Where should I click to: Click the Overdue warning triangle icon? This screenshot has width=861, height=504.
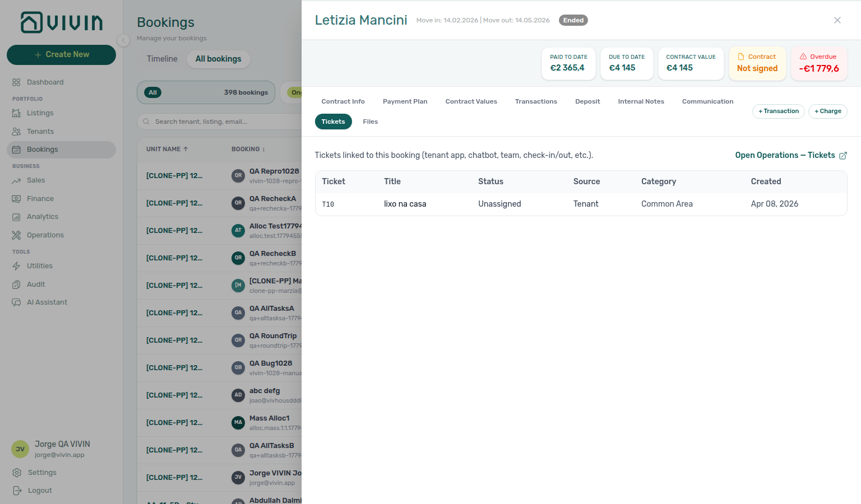pos(803,57)
